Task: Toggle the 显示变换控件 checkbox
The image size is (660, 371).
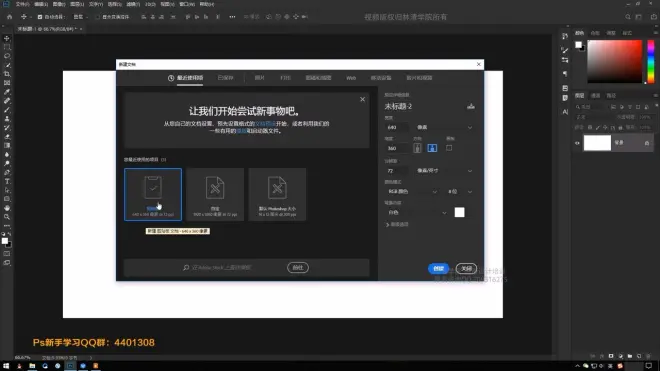Action: (x=98, y=17)
